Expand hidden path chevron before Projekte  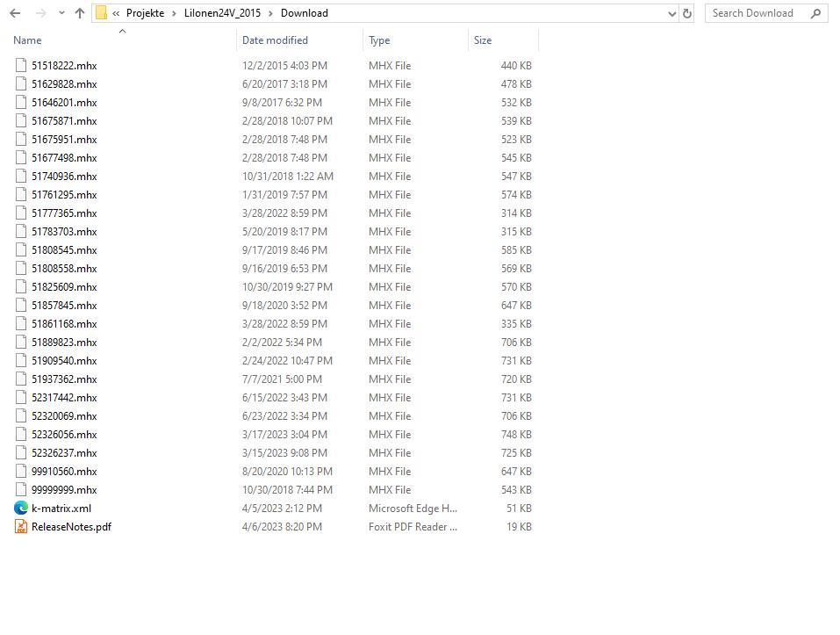coord(116,13)
